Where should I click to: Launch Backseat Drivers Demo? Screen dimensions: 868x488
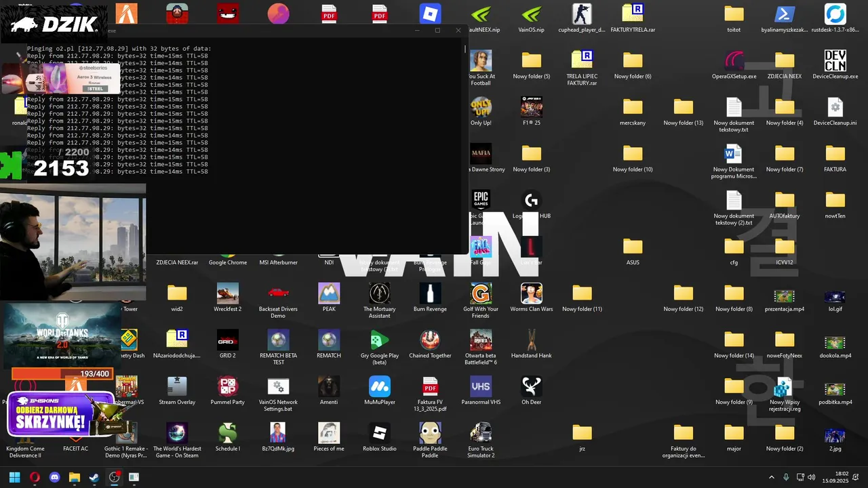[x=278, y=302]
